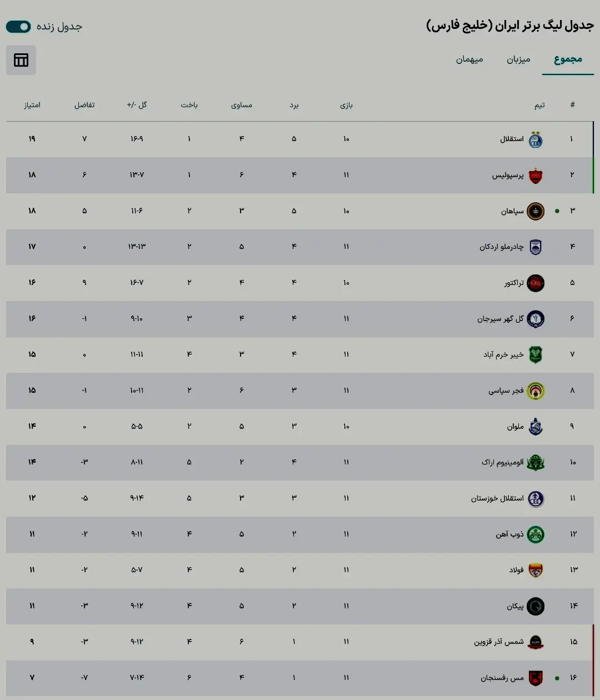Toggle the live table (جدول زنده) switch
600x700 pixels.
[x=18, y=27]
